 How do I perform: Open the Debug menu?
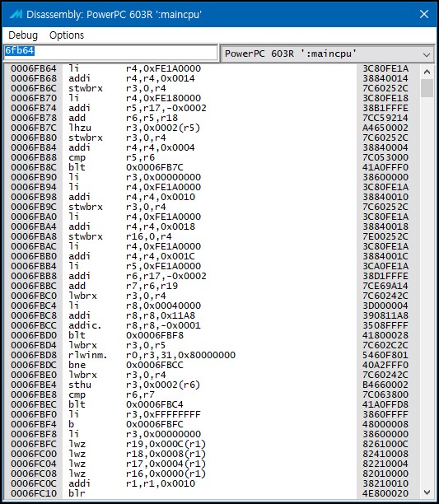23,35
